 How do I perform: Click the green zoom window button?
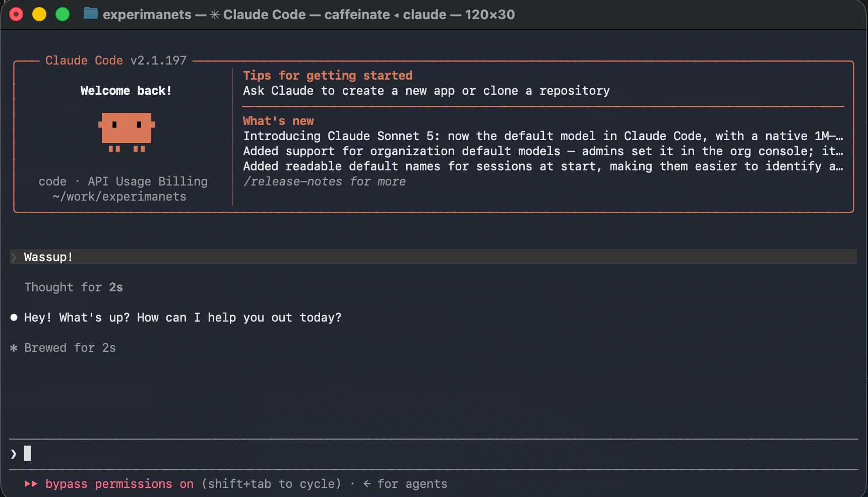[x=63, y=14]
